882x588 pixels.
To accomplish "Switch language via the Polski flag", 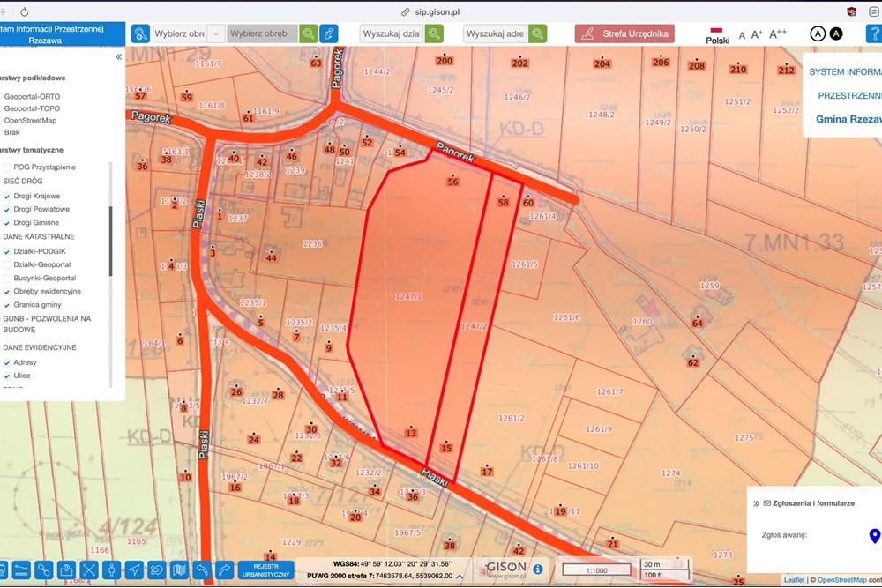I will (716, 34).
